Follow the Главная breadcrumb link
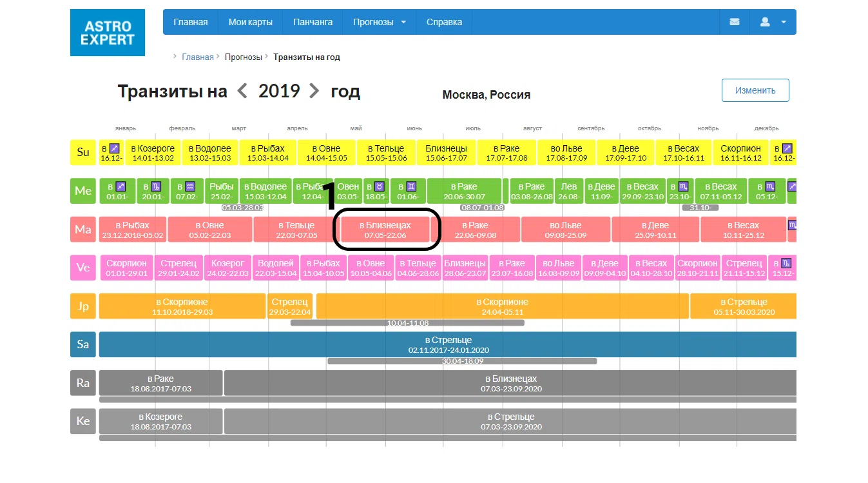 197,57
